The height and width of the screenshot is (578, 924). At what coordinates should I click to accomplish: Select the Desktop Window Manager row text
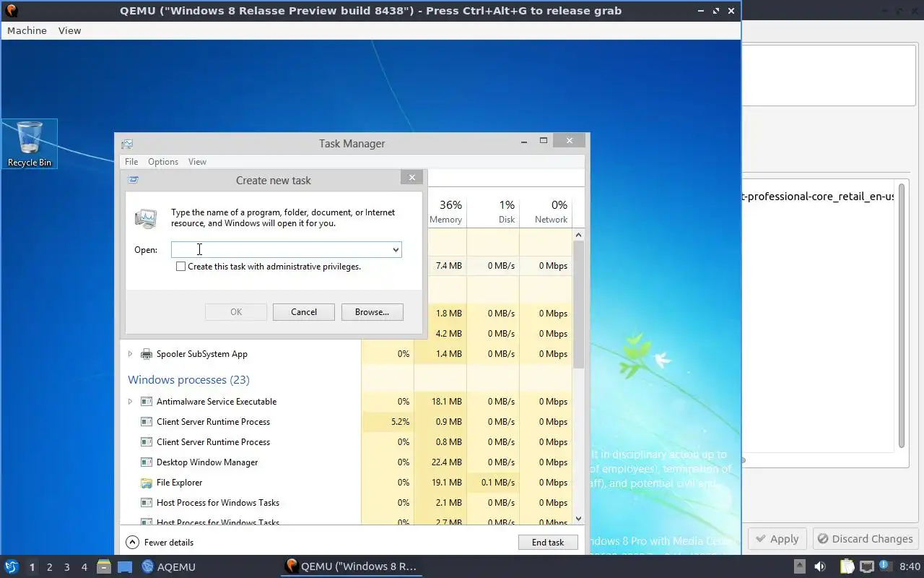pos(207,462)
